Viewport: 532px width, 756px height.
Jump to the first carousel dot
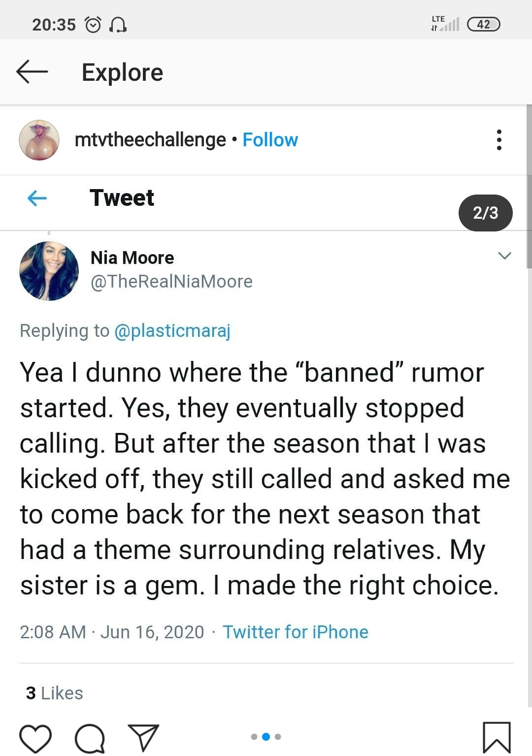(x=254, y=737)
